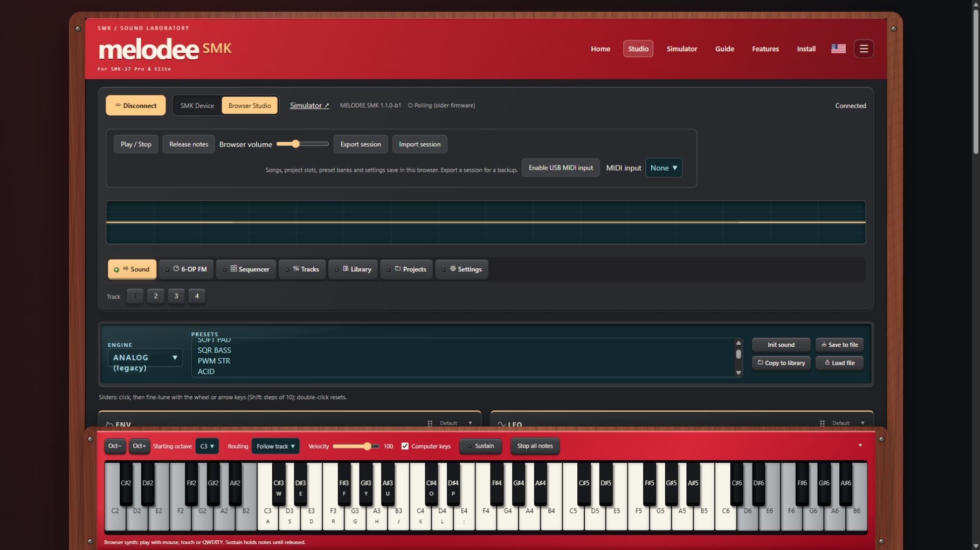Click the Disconnect button
980x550 pixels.
coord(136,106)
